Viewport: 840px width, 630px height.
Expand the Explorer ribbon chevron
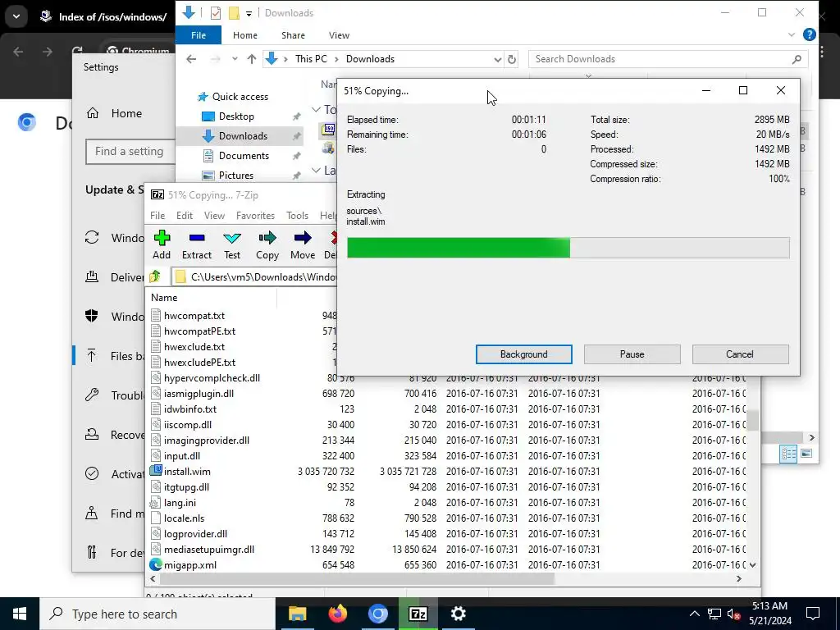792,34
